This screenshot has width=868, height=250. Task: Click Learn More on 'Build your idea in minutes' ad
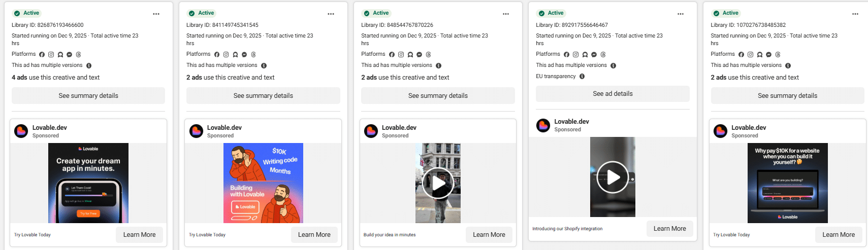(x=489, y=235)
